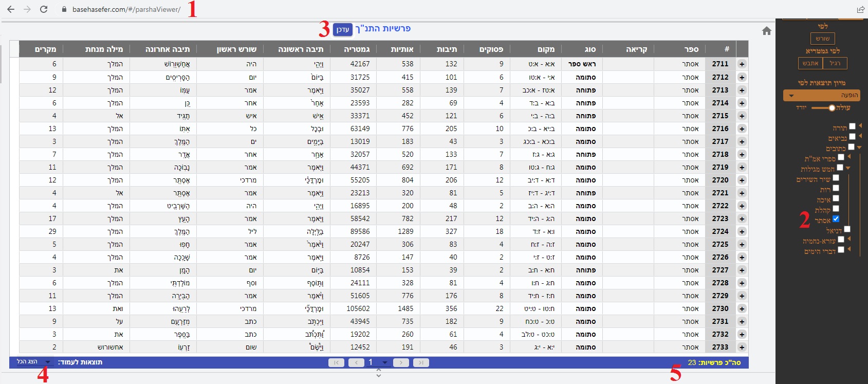
Task: Go to home via house icon
Action: 767,31
